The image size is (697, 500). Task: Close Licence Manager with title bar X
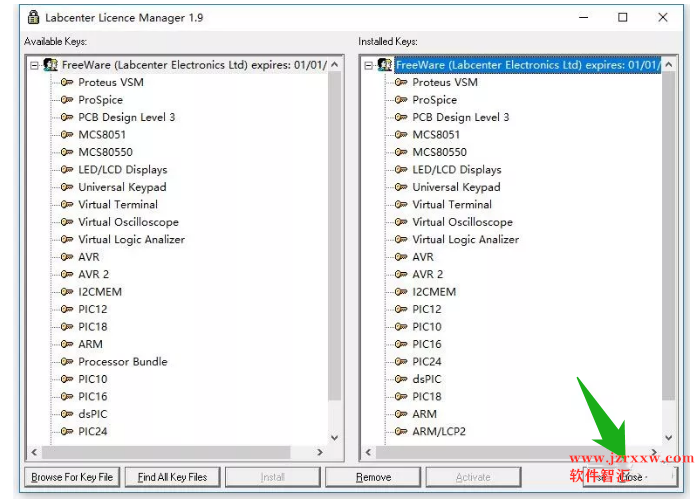point(663,17)
